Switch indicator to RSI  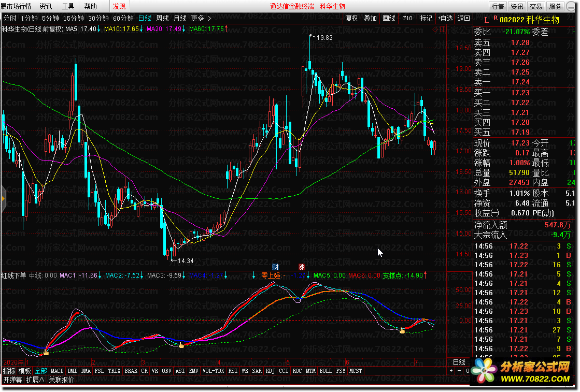233,371
